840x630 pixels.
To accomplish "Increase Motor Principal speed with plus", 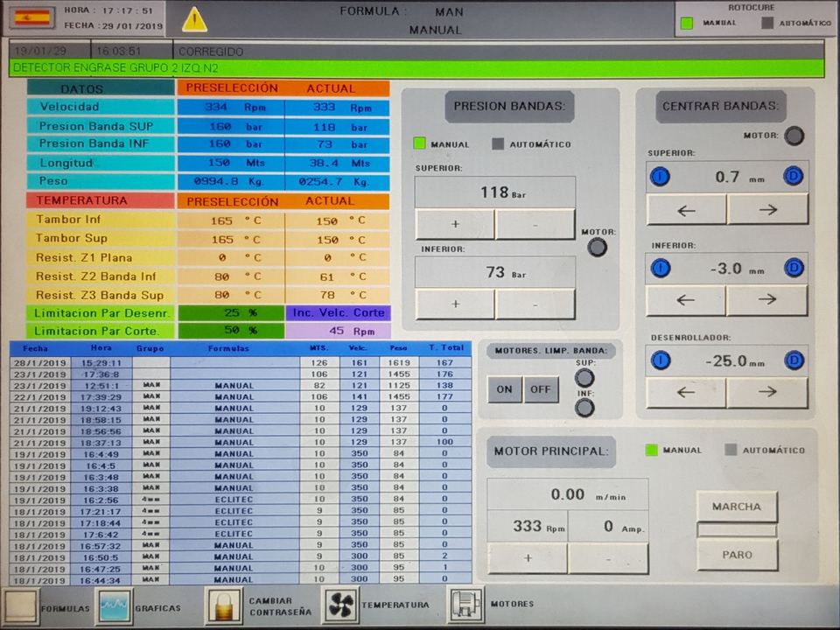I will click(528, 558).
